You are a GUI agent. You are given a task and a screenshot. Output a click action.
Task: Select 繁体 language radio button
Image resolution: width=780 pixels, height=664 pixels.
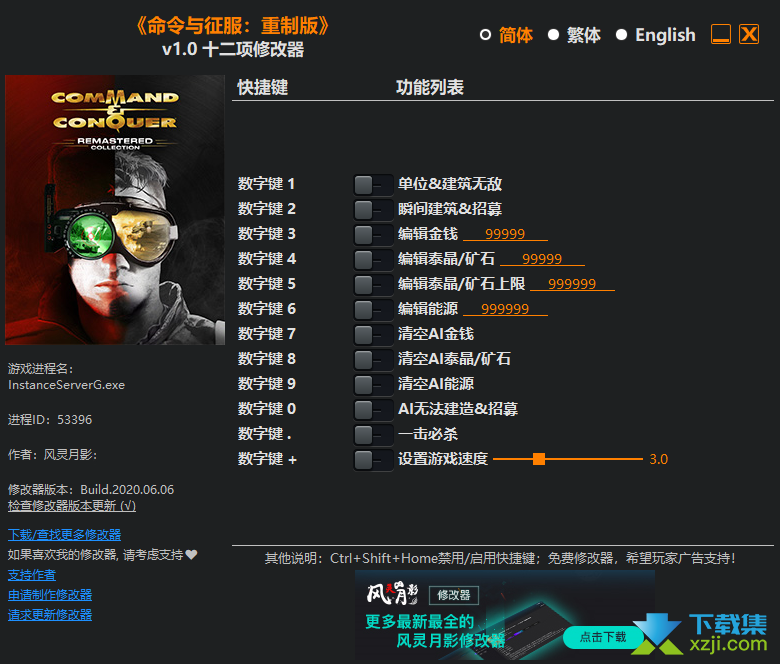click(x=553, y=35)
